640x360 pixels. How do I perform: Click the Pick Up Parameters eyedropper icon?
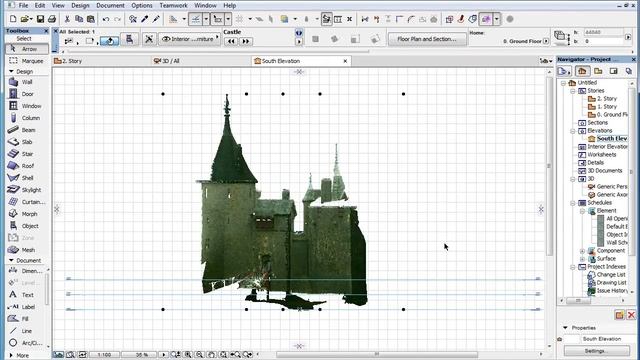(x=144, y=19)
